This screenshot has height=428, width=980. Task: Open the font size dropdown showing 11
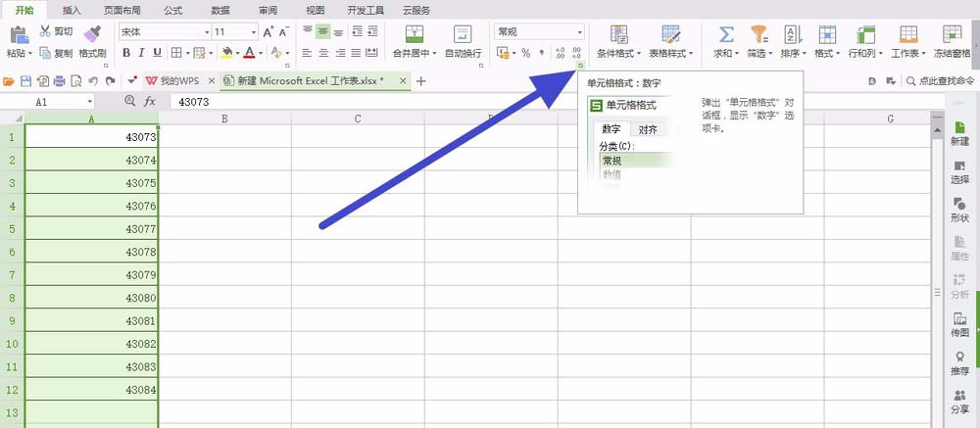[x=254, y=32]
